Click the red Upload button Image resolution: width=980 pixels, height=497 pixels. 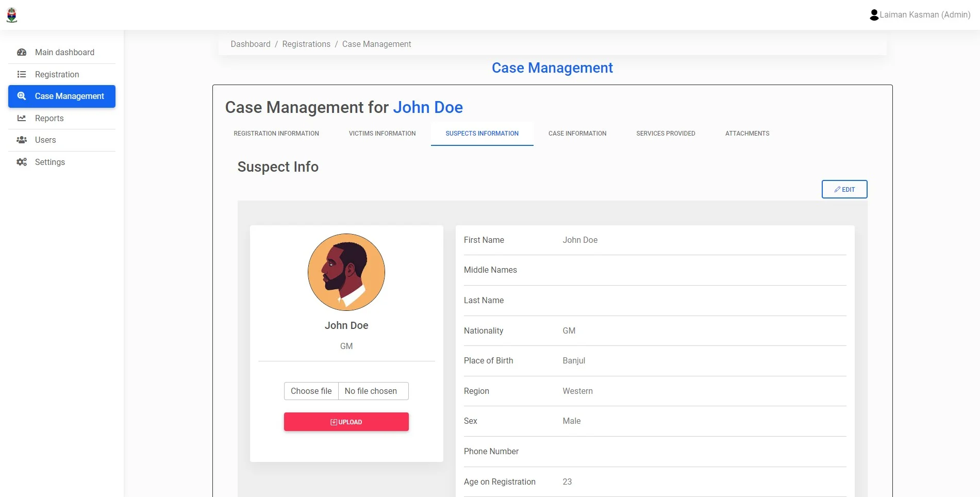point(346,422)
